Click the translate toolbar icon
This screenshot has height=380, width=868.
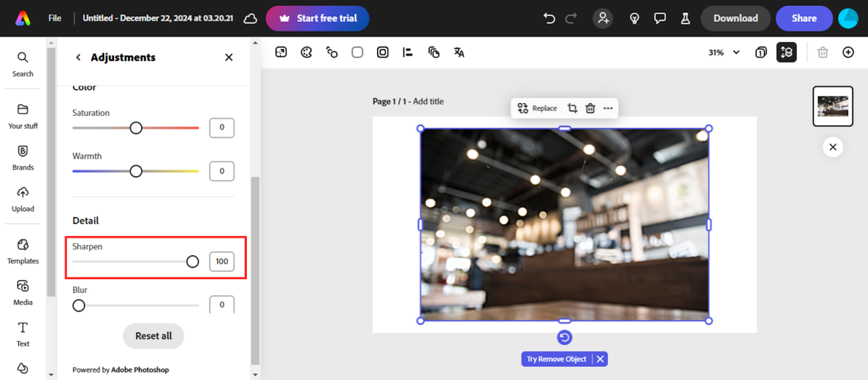tap(459, 52)
